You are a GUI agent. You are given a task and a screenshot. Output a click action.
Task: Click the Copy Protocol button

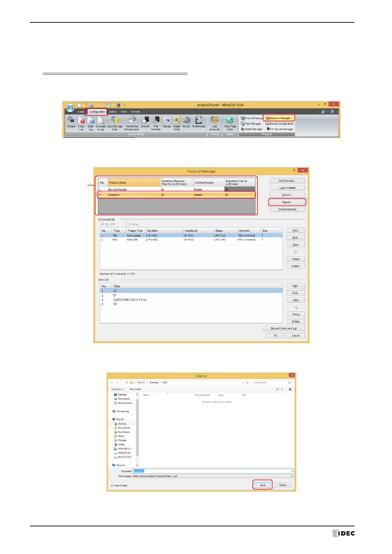(287, 188)
